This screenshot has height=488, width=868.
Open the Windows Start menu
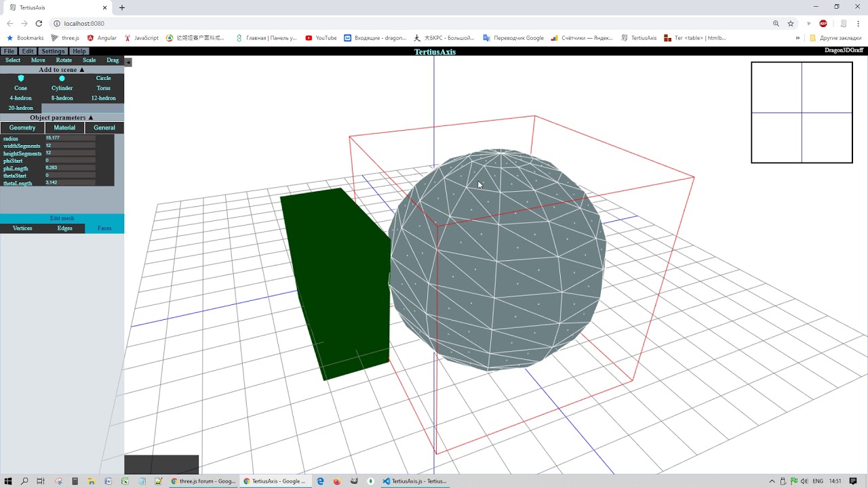[9, 481]
